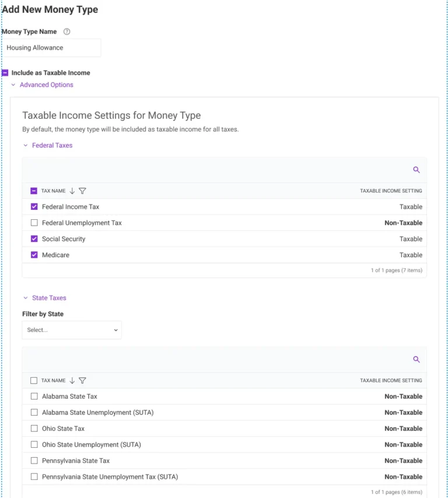Viewport: 448px width, 498px height.
Task: Collapse the Advanced Options section
Action: click(13, 85)
